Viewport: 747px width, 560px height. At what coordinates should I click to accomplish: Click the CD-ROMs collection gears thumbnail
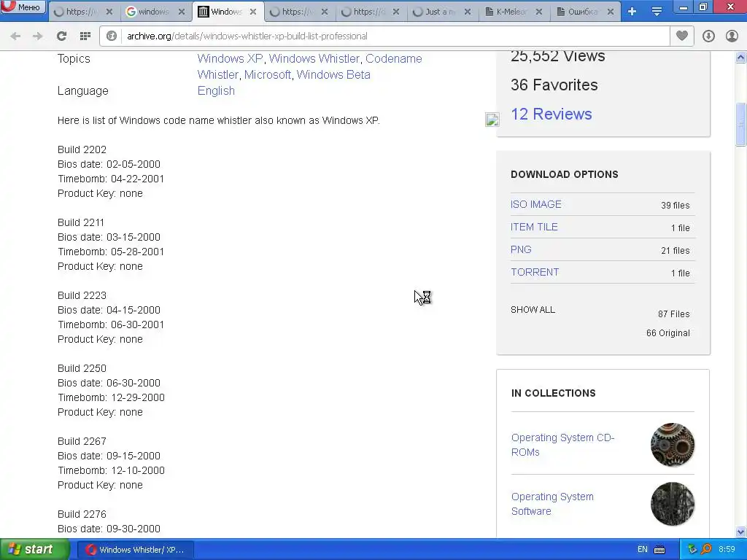click(672, 445)
